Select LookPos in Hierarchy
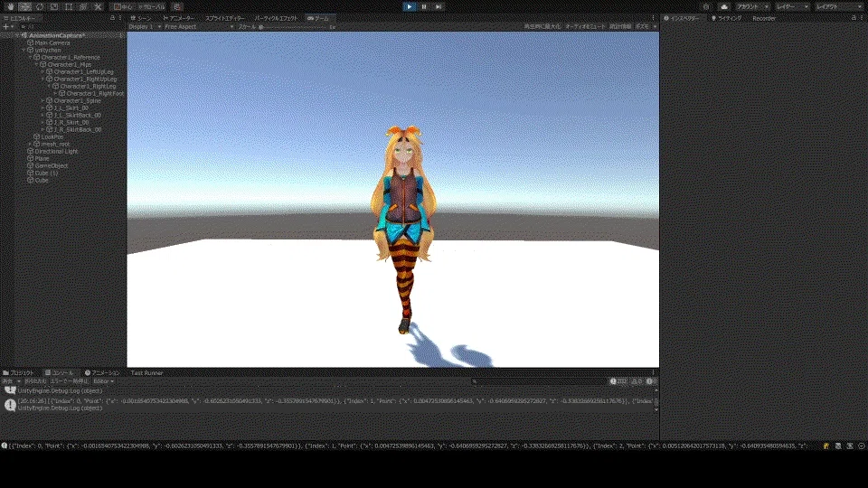 pyautogui.click(x=52, y=136)
